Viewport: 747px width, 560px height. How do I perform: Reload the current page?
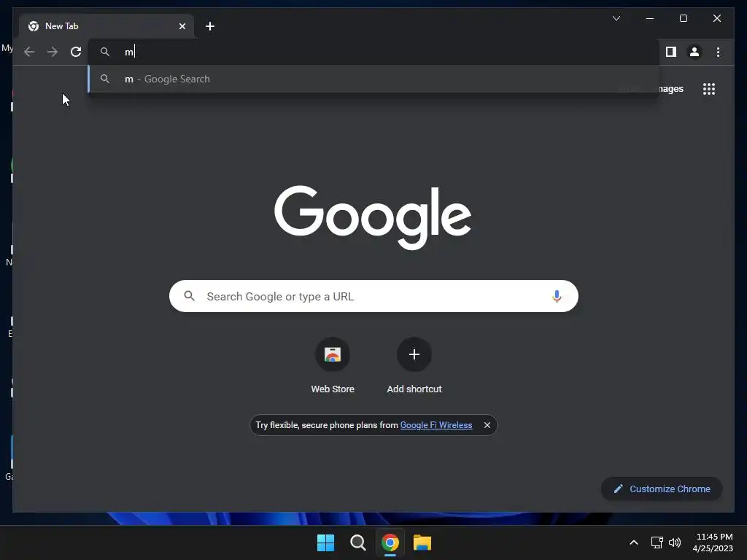(x=76, y=52)
